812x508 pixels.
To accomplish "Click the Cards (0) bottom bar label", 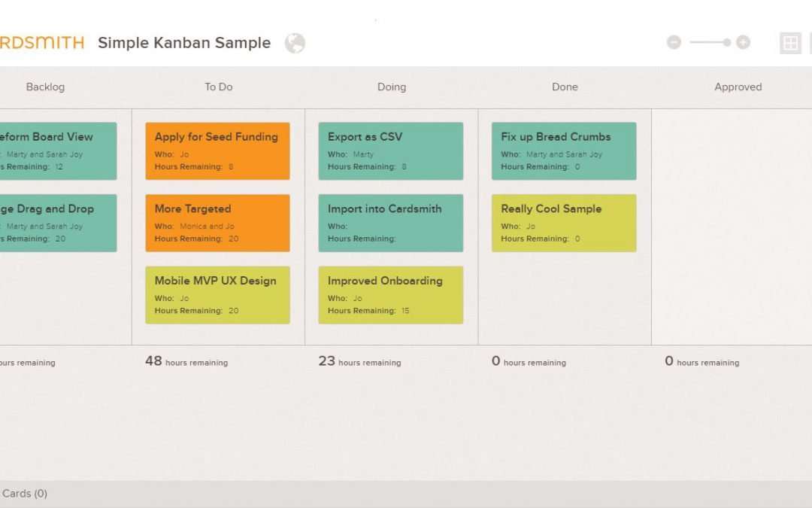I will pos(24,494).
